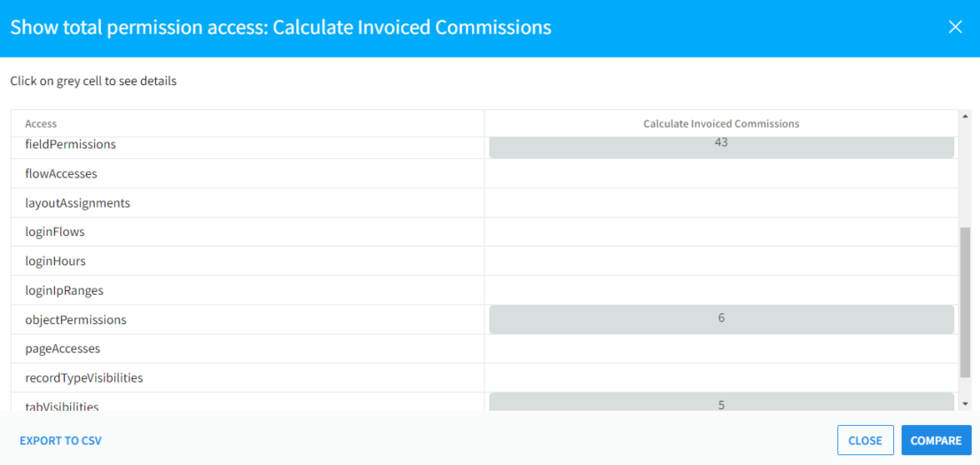The width and height of the screenshot is (980, 465).
Task: Select the recordTypeVisibilities row label
Action: [x=83, y=378]
